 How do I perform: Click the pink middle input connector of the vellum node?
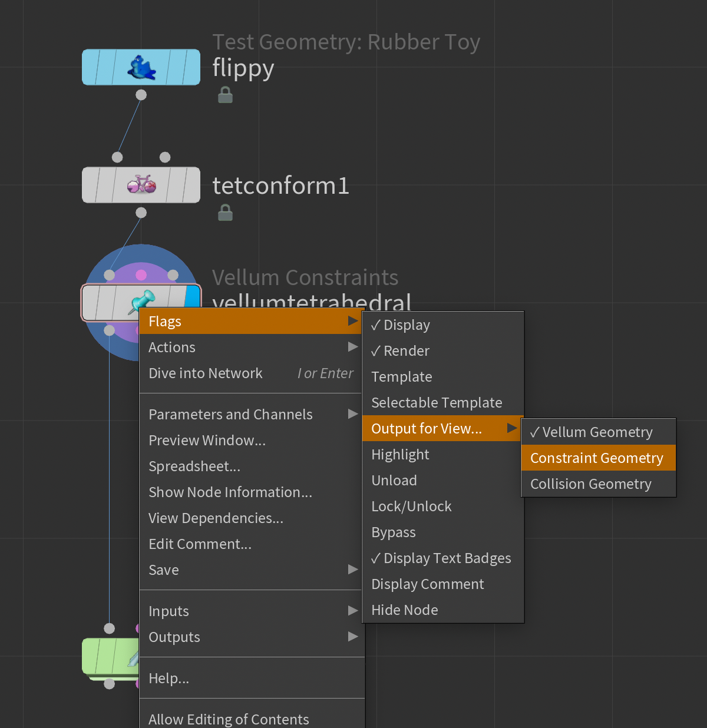(141, 275)
